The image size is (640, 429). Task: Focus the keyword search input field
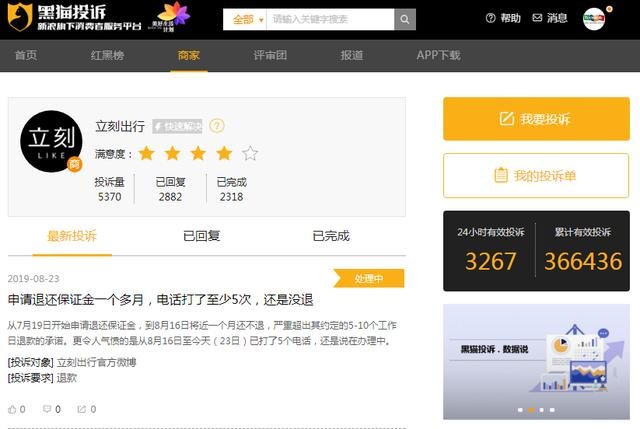tap(330, 19)
